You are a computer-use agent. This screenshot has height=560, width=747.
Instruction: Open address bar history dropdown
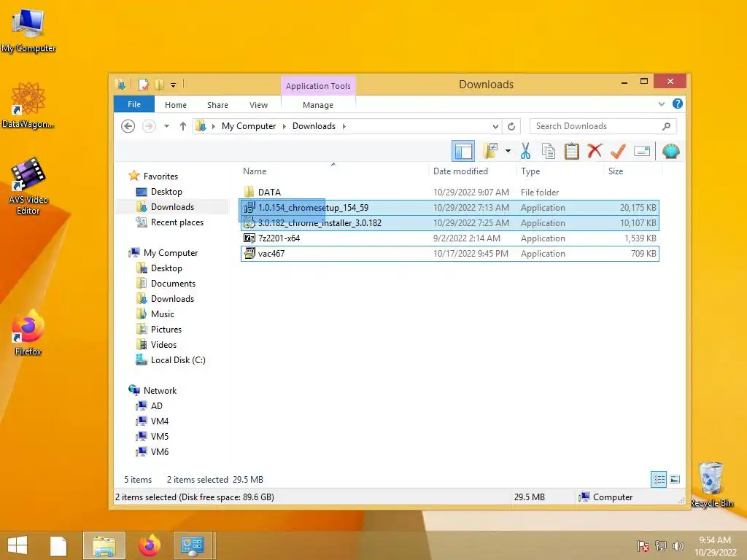click(495, 126)
